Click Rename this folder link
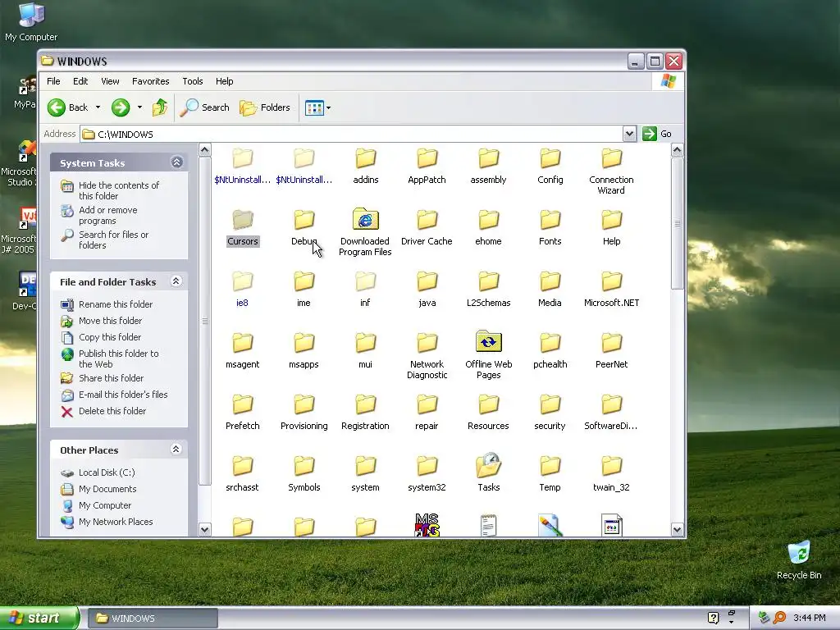This screenshot has width=840, height=630. coord(116,304)
